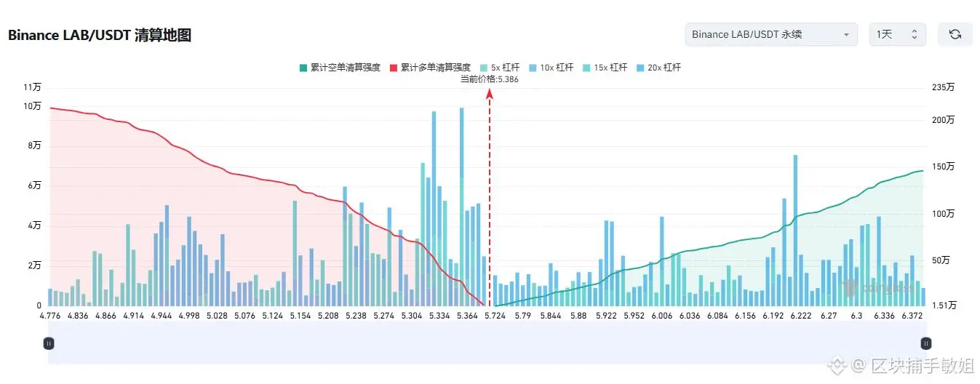Click the refresh icon button
Image resolution: width=980 pixels, height=384 pixels.
pyautogui.click(x=955, y=34)
